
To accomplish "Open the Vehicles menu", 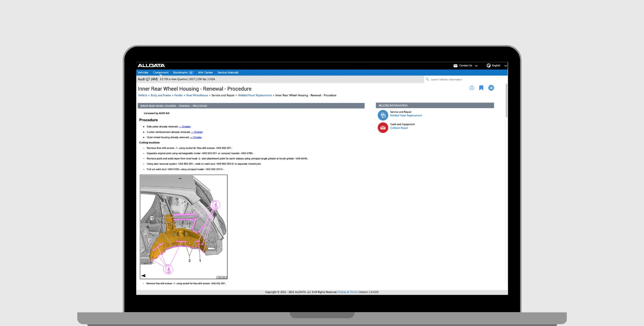I will 143,73.
